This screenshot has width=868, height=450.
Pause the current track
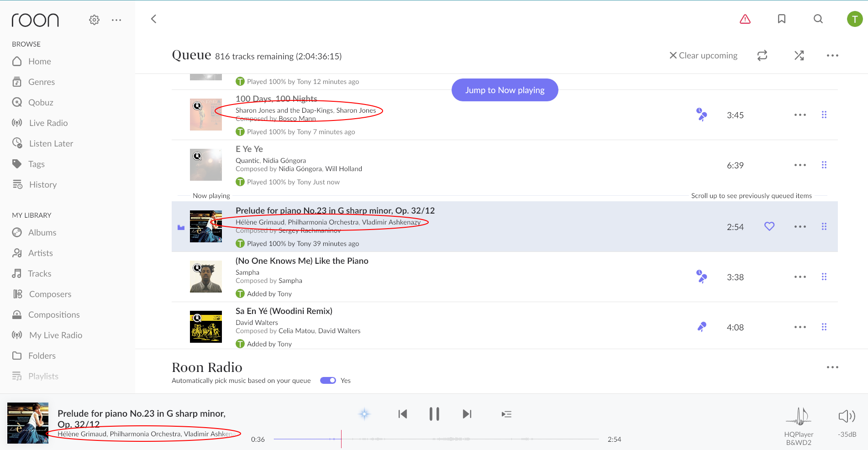point(434,414)
